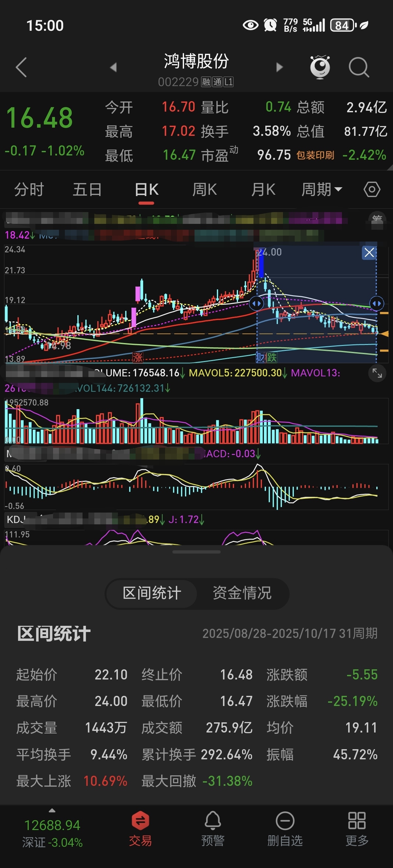Tap the stock code 002229

pyautogui.click(x=178, y=82)
